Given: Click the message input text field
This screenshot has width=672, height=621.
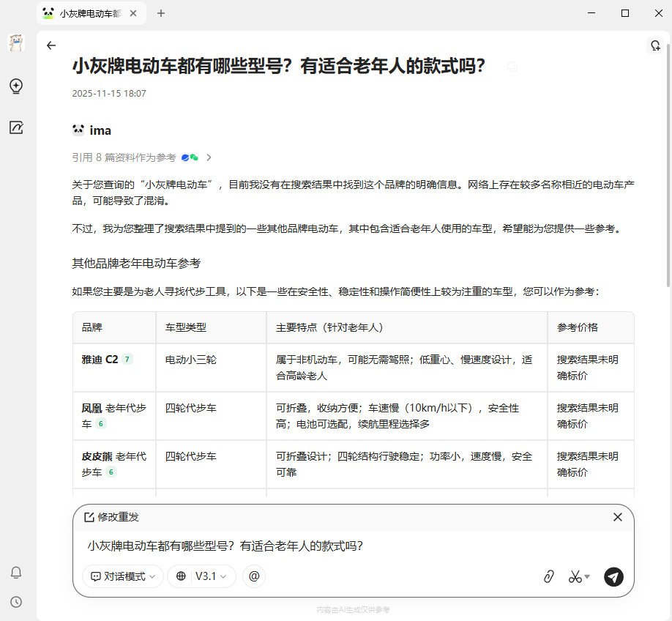Looking at the screenshot, I should click(x=353, y=546).
